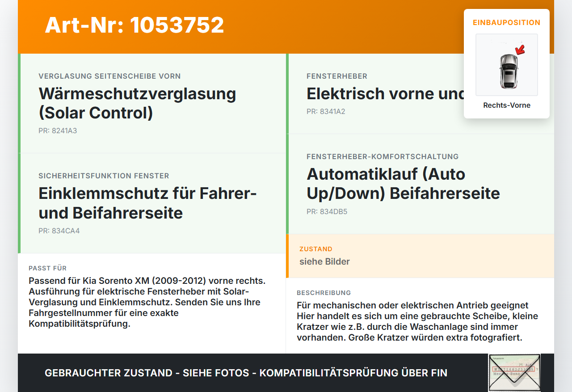This screenshot has width=572, height=392.
Task: Click 'FENSTERHEBER-KOMFORTSCHALTUNG' label
Action: tap(383, 157)
